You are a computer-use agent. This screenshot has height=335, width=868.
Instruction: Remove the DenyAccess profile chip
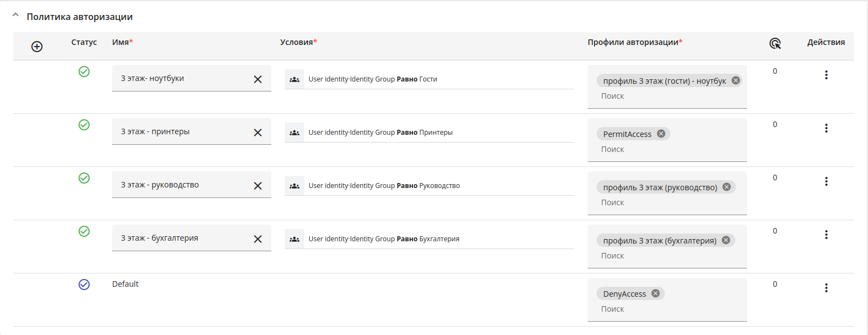point(655,293)
